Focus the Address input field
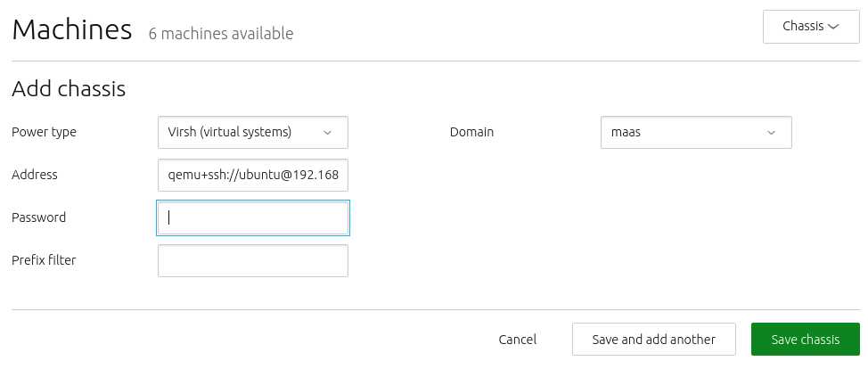Viewport: 868px width, 369px height. point(253,175)
